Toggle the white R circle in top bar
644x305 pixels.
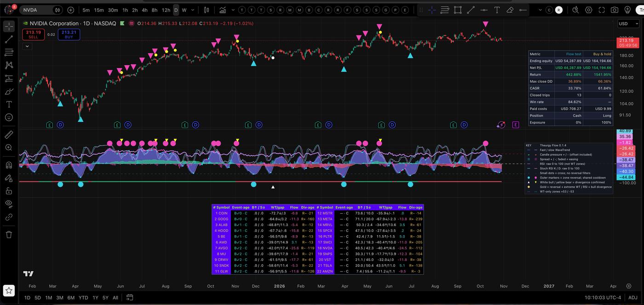click(x=558, y=10)
